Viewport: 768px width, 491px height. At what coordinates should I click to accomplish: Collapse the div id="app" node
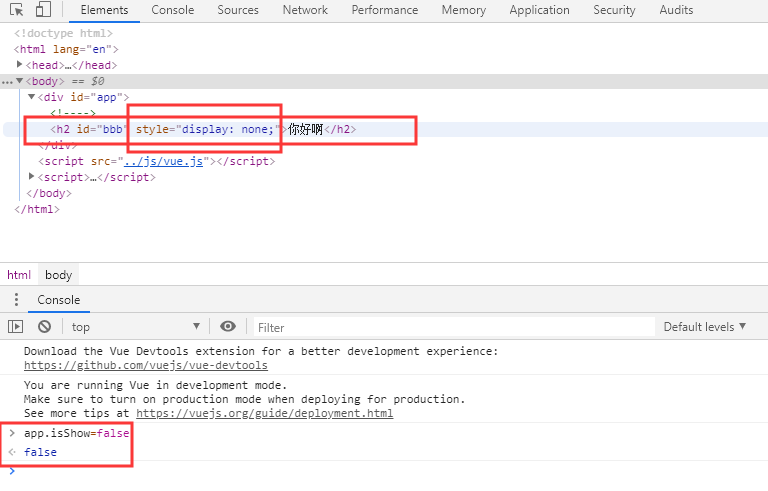coord(31,97)
